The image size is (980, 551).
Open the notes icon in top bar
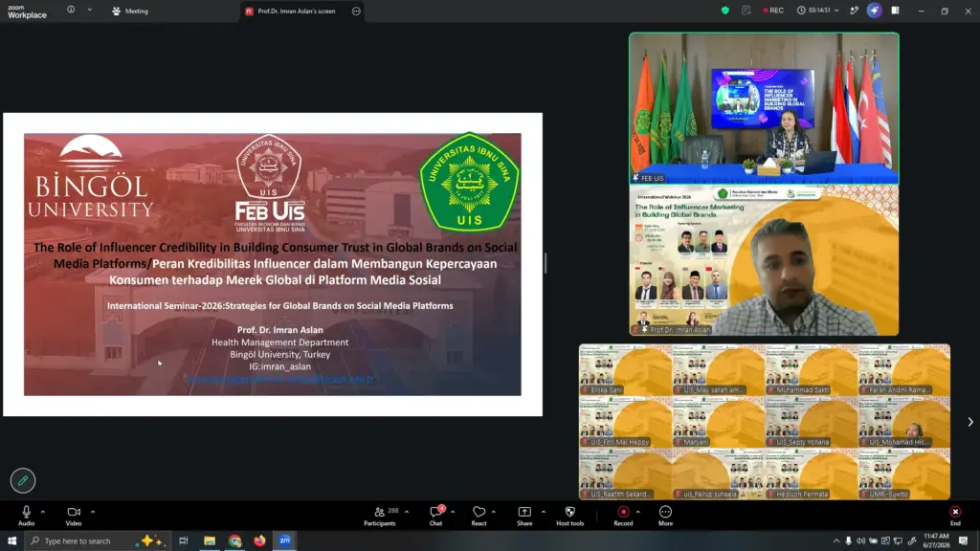[x=746, y=10]
